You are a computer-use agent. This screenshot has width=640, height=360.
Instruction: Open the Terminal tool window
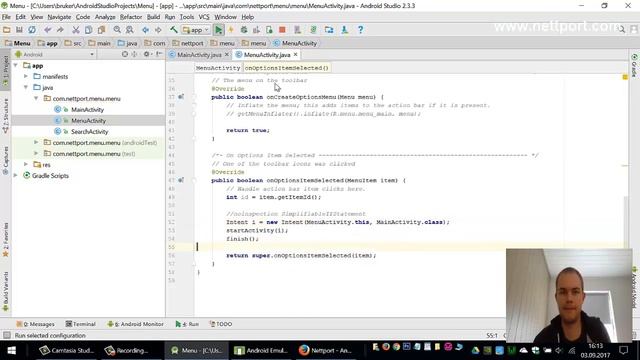tap(80, 324)
